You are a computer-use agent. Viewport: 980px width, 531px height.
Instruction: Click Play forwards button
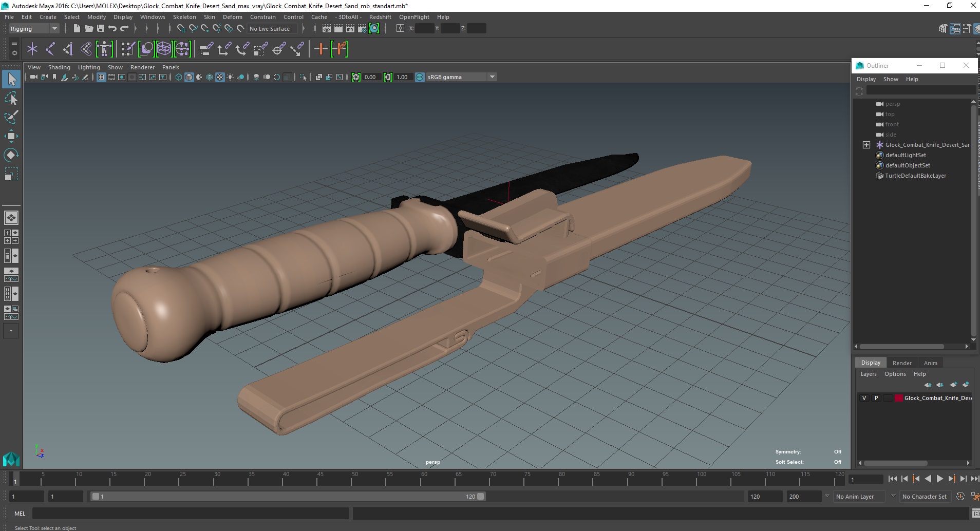tap(939, 479)
